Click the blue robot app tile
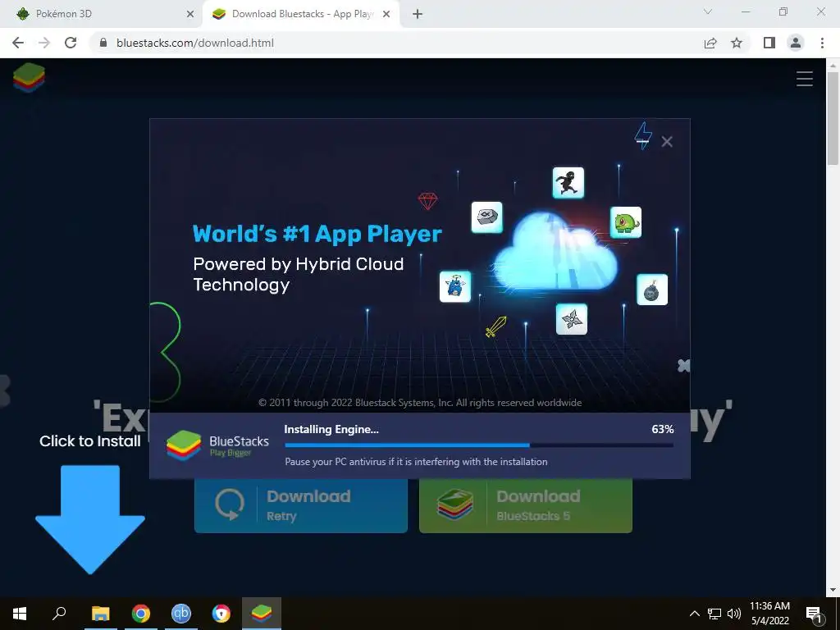840x630 pixels. tap(455, 286)
